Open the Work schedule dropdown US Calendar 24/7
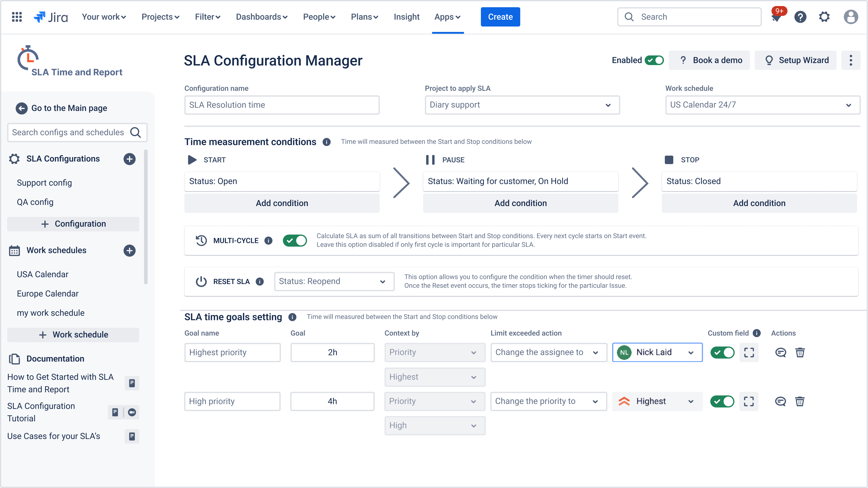This screenshot has height=488, width=868. click(762, 105)
